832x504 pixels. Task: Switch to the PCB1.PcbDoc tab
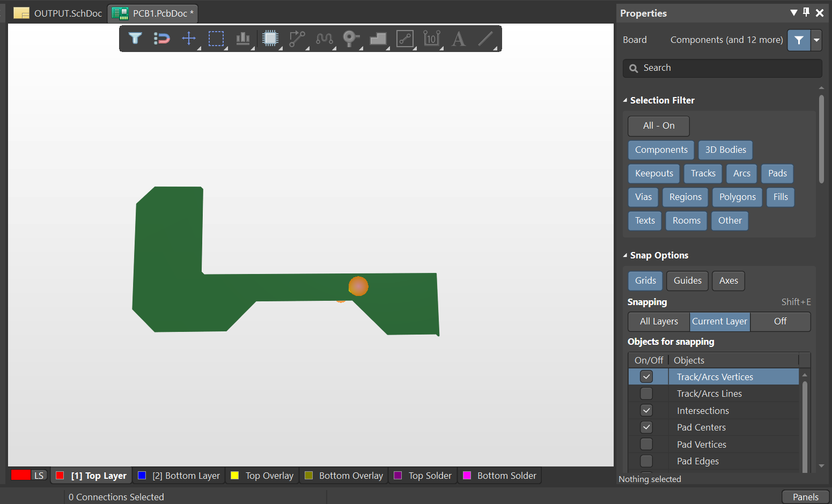click(x=153, y=13)
